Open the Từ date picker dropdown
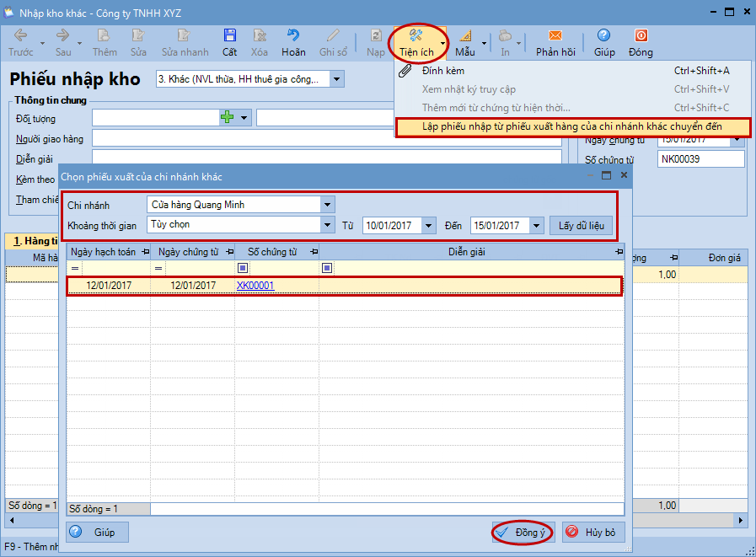Image resolution: width=756 pixels, height=557 pixels. (x=429, y=226)
